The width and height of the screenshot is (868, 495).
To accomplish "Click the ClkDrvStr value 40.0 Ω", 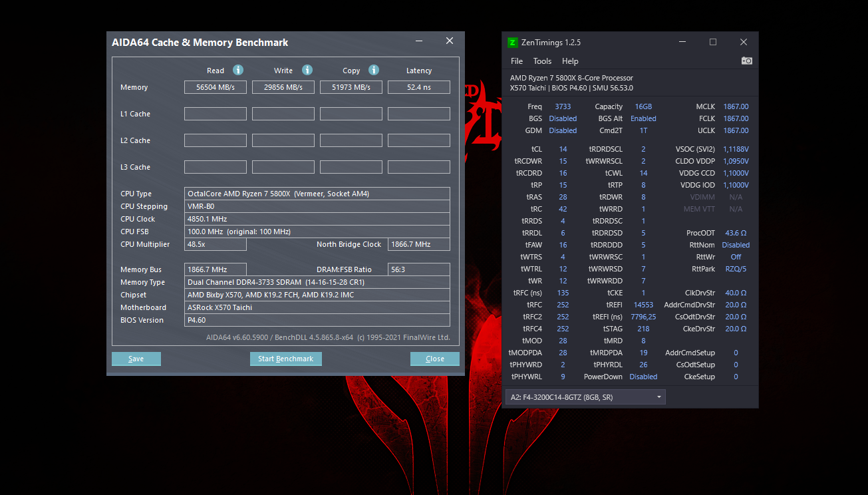I will (x=736, y=293).
